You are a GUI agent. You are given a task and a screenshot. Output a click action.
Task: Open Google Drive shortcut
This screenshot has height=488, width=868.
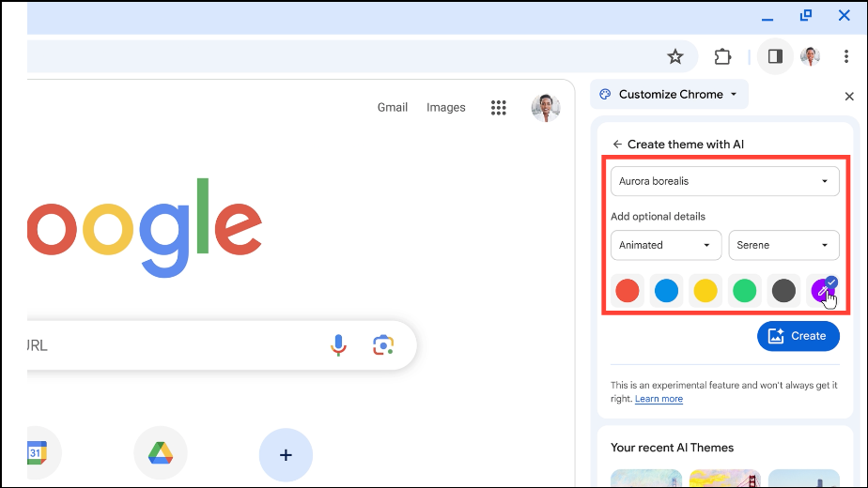point(161,453)
